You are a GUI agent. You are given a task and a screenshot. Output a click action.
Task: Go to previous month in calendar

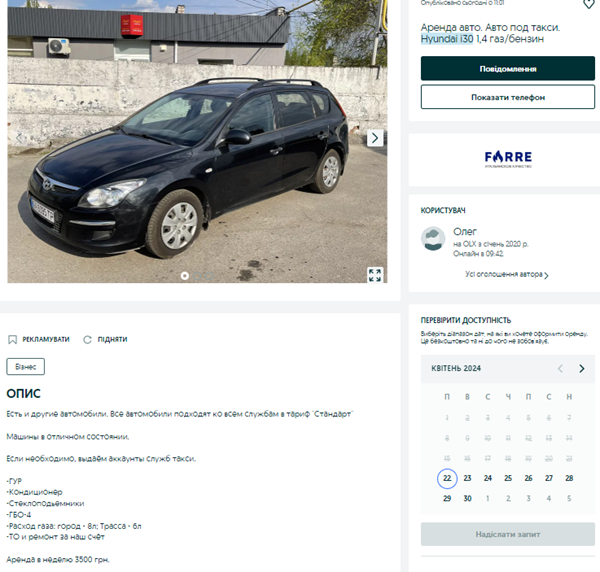(x=561, y=368)
